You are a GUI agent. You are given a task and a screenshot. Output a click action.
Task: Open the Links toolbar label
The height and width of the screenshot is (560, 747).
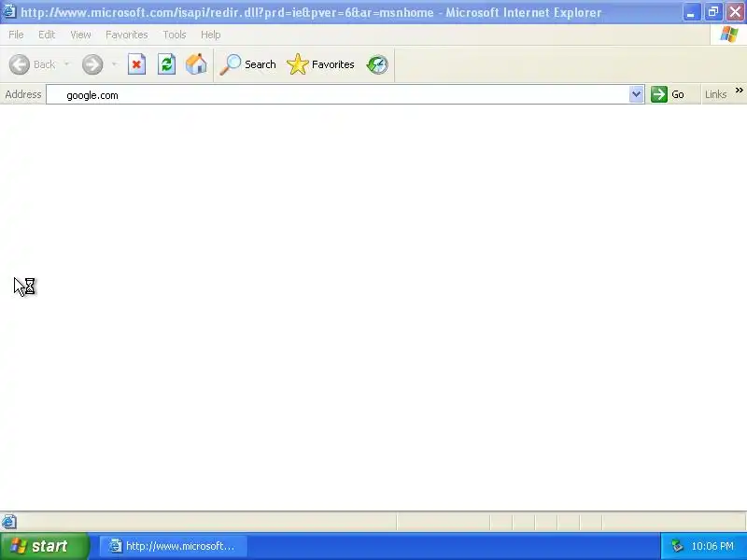coord(715,94)
